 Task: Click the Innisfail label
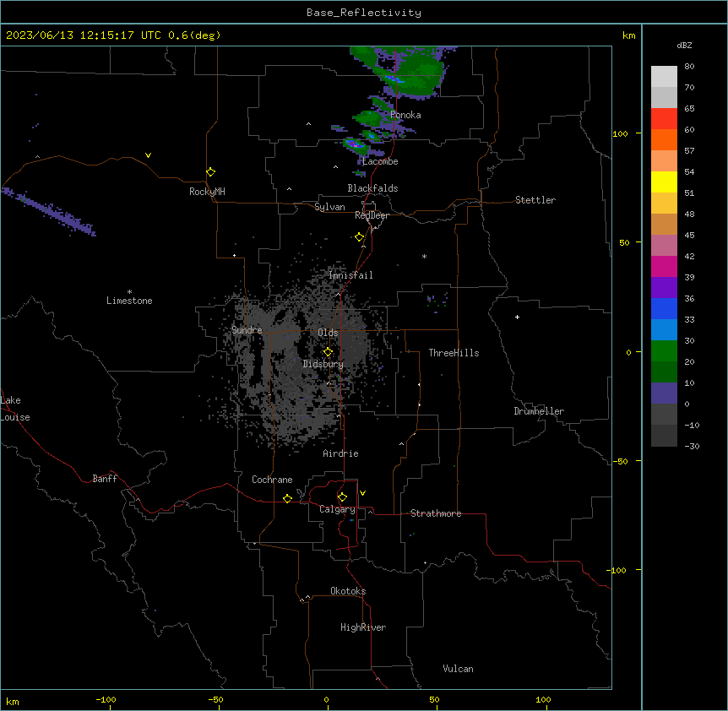pyautogui.click(x=350, y=275)
